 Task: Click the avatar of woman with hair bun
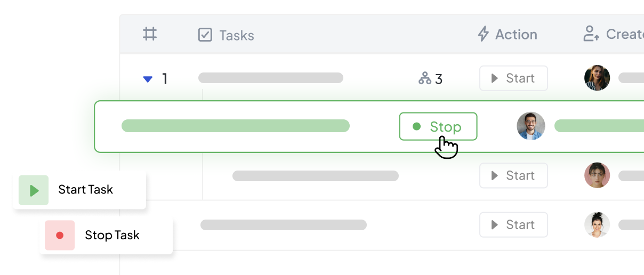coord(597,225)
